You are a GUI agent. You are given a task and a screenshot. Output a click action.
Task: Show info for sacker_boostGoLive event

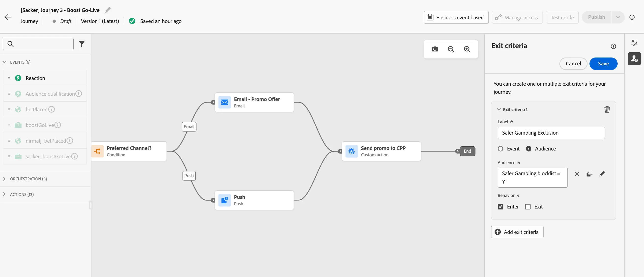[74, 156]
